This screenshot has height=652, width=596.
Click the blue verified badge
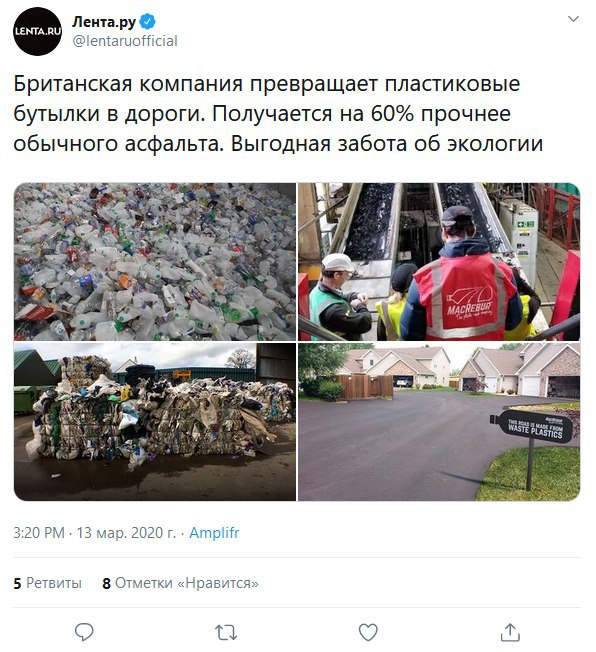147,22
